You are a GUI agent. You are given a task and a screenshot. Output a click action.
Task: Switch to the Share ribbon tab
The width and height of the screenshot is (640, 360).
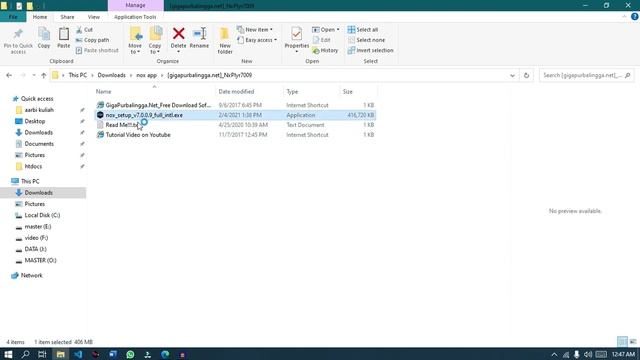click(67, 17)
